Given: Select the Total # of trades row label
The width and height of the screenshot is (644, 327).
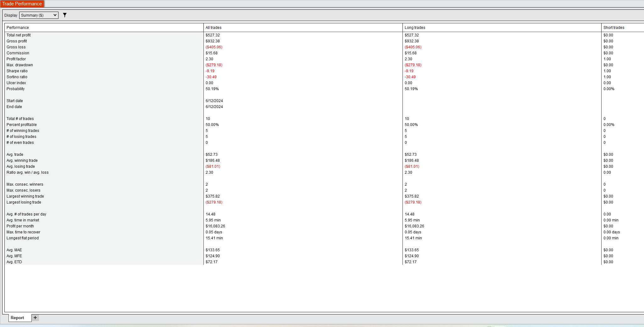Looking at the screenshot, I should tap(20, 119).
